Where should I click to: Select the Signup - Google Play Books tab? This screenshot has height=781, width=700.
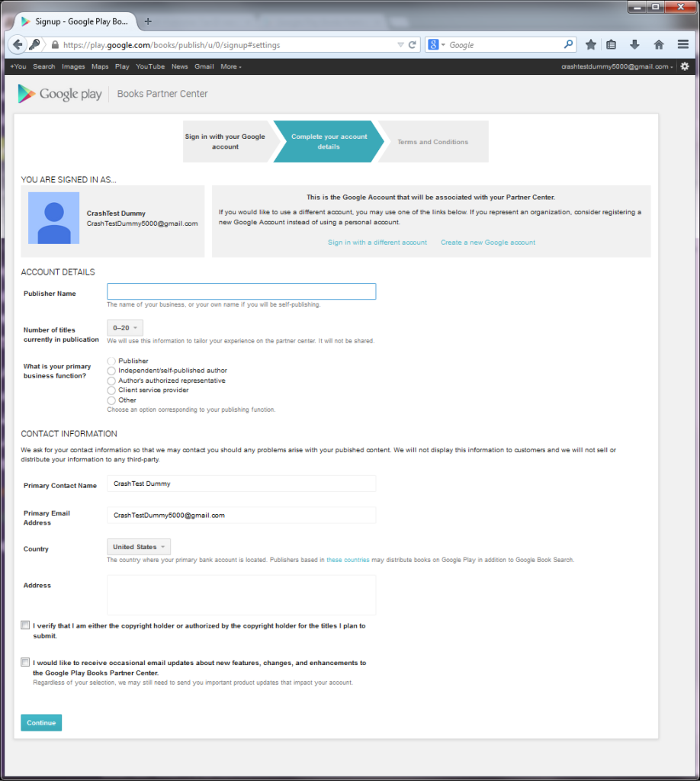pyautogui.click(x=75, y=21)
